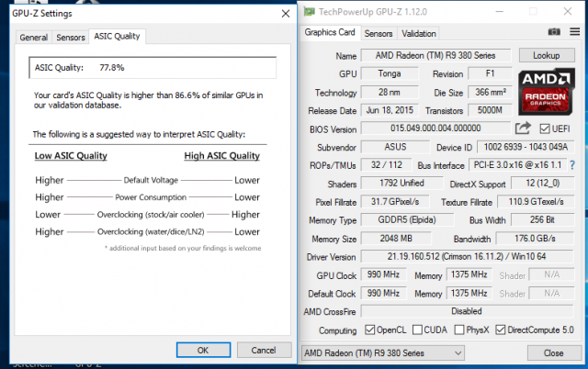Switch to the General tab in Settings

(34, 38)
